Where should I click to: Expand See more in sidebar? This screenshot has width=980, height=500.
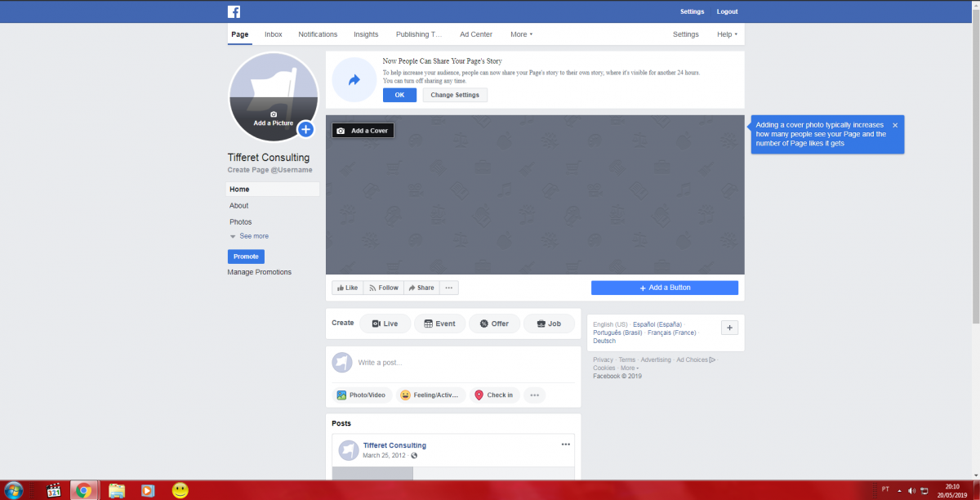pyautogui.click(x=249, y=236)
